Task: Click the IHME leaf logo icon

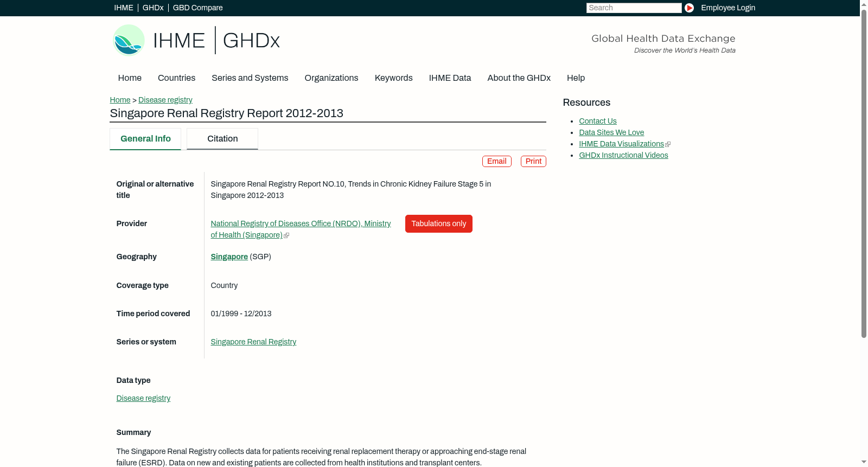Action: coord(129,40)
